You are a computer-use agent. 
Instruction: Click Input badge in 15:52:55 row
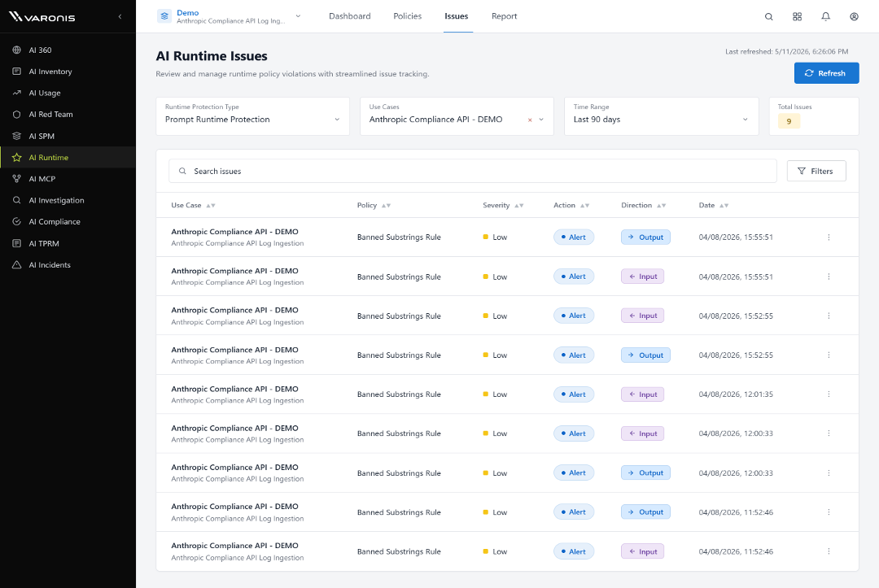pos(642,316)
